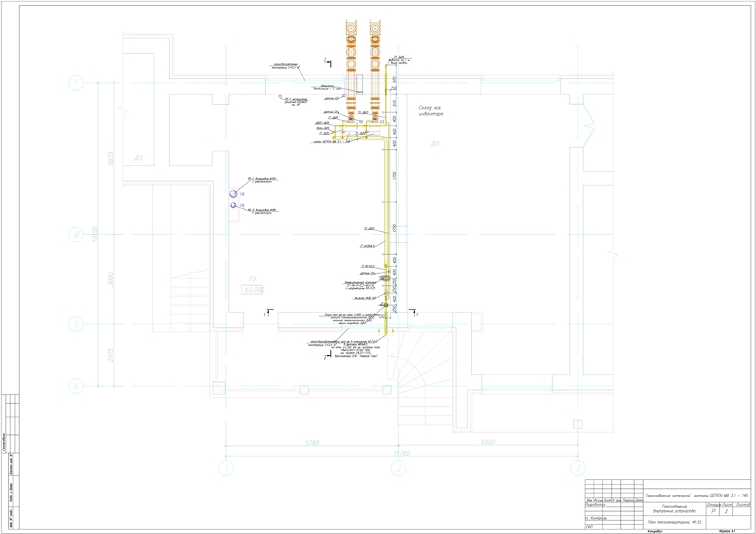The height and width of the screenshot is (534, 756).
Task: Click the overall 11780 dimension text
Action: (402, 453)
